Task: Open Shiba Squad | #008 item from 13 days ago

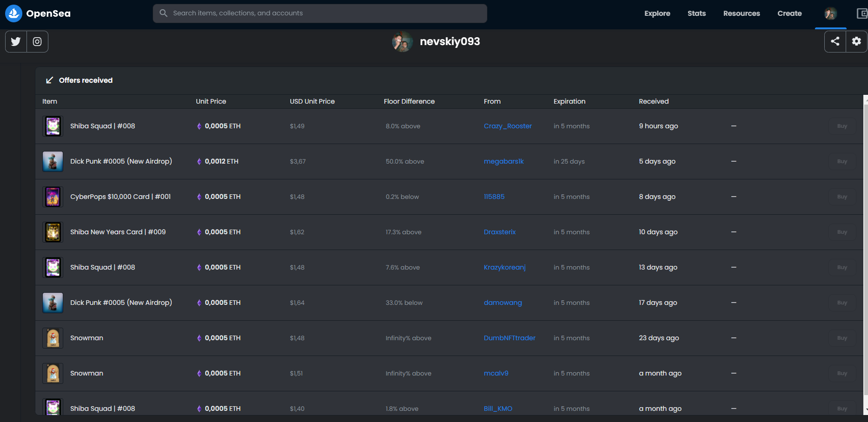Action: [x=103, y=267]
